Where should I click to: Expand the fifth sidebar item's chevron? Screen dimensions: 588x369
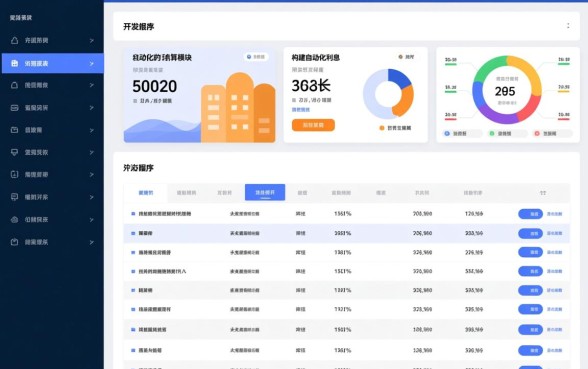pos(92,130)
